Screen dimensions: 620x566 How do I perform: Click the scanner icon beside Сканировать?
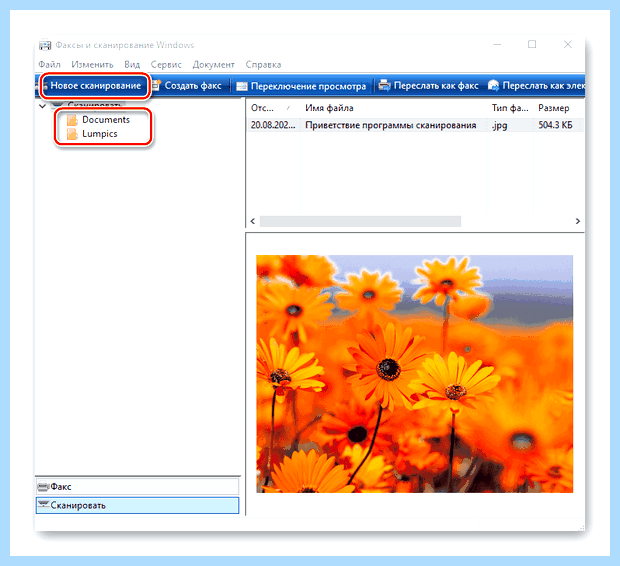pyautogui.click(x=43, y=505)
